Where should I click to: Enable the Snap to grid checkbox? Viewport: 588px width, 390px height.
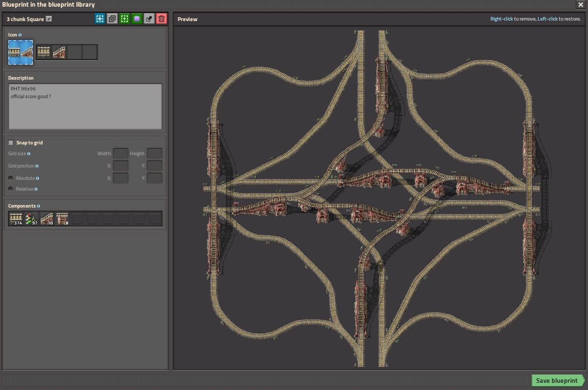(11, 143)
